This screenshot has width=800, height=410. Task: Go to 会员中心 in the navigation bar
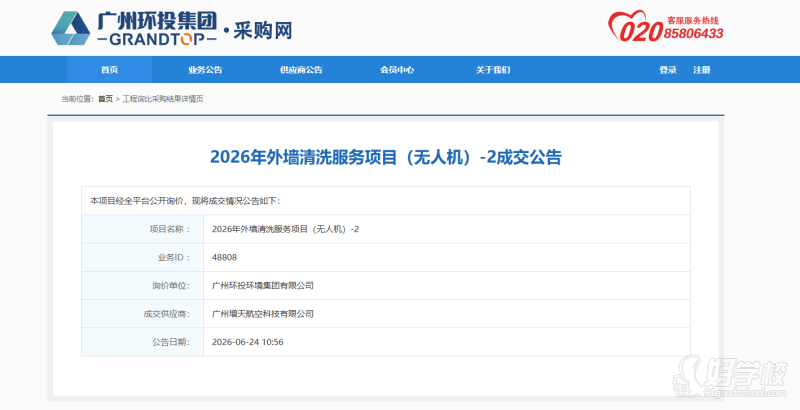point(397,70)
